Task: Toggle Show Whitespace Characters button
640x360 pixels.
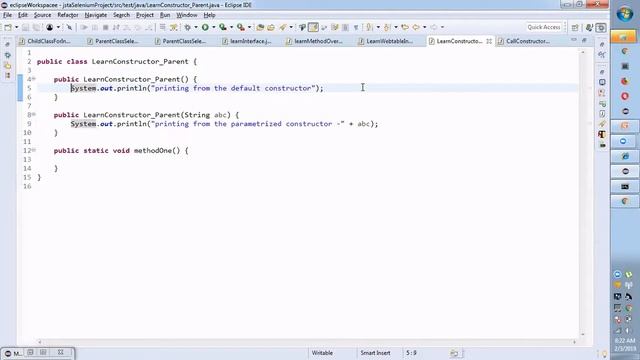Action: 356,27
